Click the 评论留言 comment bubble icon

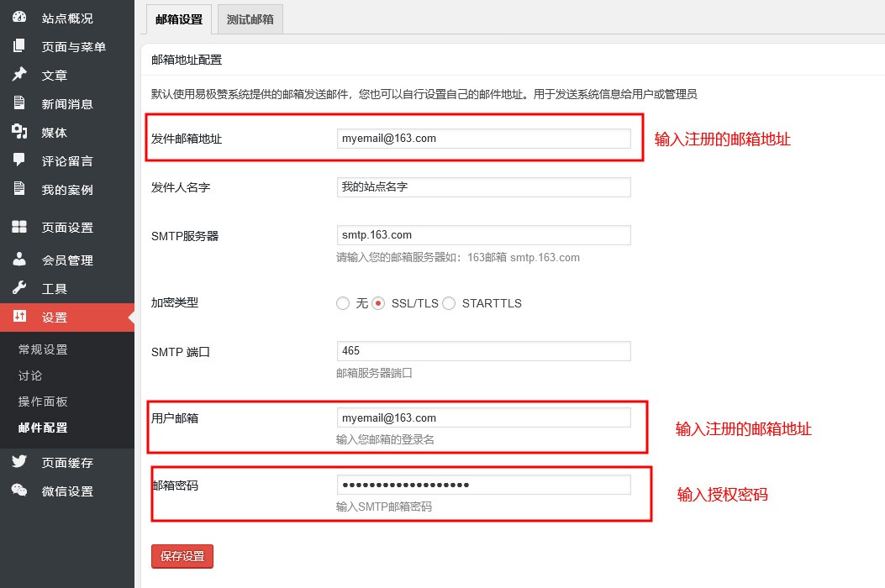[19, 160]
